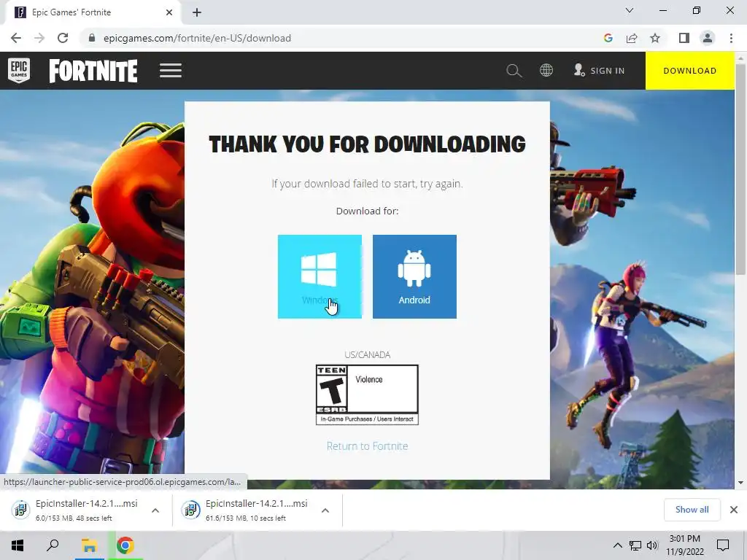Expand options for the 61.6/153 MB download
747x560 pixels.
pos(325,510)
